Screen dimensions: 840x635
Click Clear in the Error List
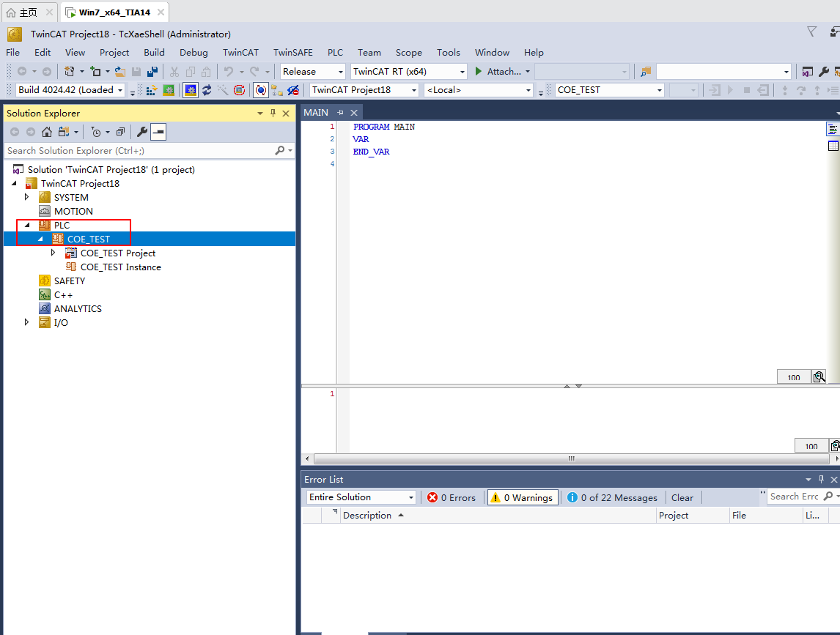coord(682,497)
